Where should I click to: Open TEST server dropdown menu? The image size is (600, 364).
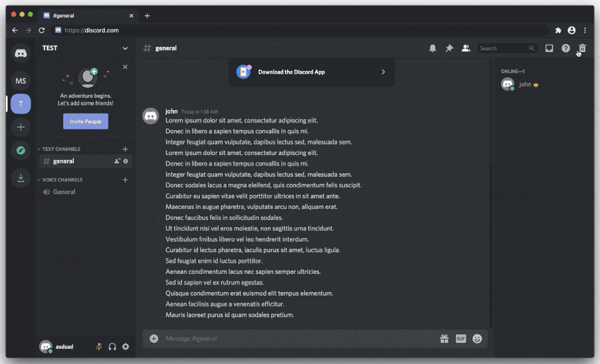(x=86, y=48)
